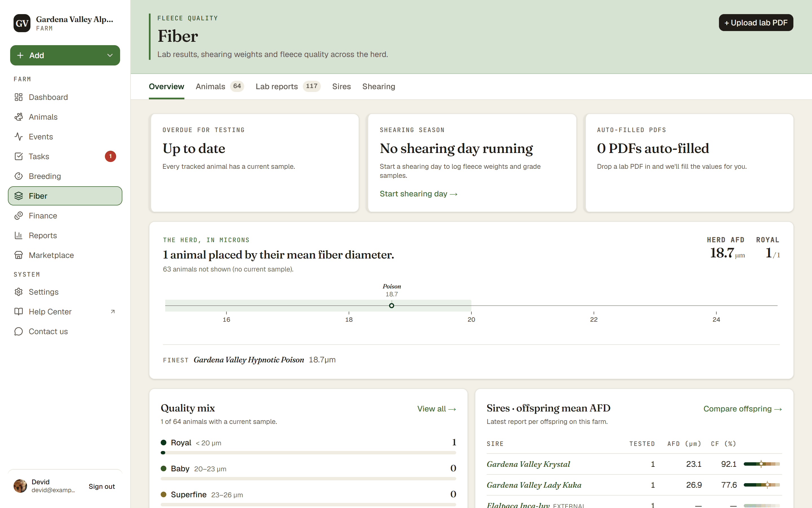Click the Marketplace store icon
Image resolution: width=812 pixels, height=508 pixels.
pos(18,255)
